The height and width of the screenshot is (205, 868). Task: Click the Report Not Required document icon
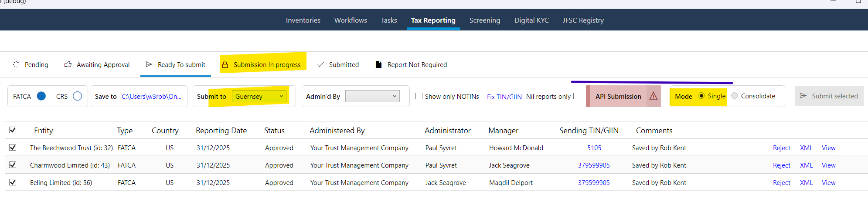point(378,64)
